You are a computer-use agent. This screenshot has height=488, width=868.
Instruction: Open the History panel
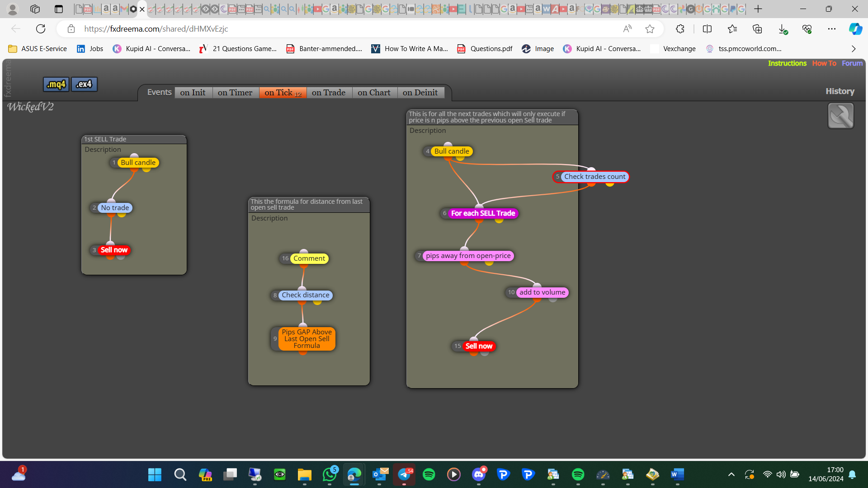(x=840, y=91)
